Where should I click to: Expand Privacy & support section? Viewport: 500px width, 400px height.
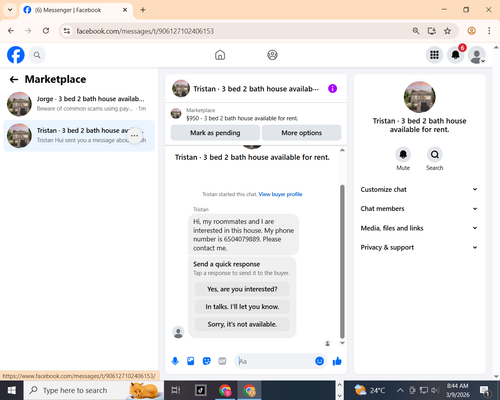click(419, 247)
